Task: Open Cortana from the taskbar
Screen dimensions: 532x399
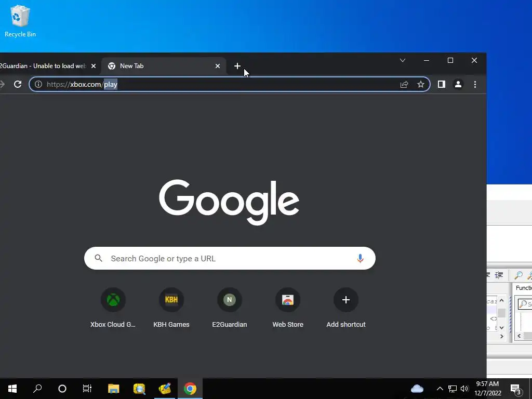Action: 62,389
